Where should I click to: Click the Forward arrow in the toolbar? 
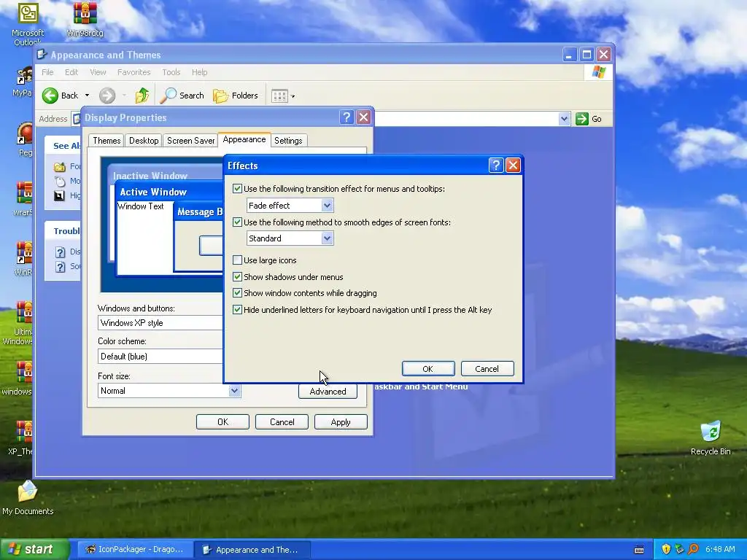[107, 96]
